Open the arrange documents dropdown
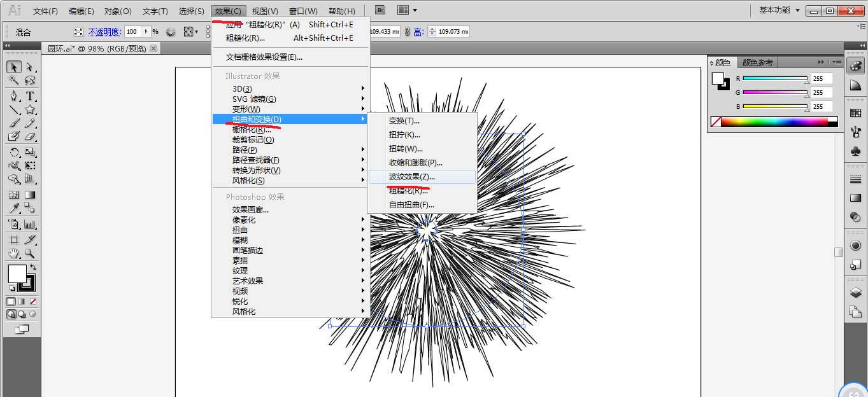This screenshot has height=397, width=868. point(407,10)
